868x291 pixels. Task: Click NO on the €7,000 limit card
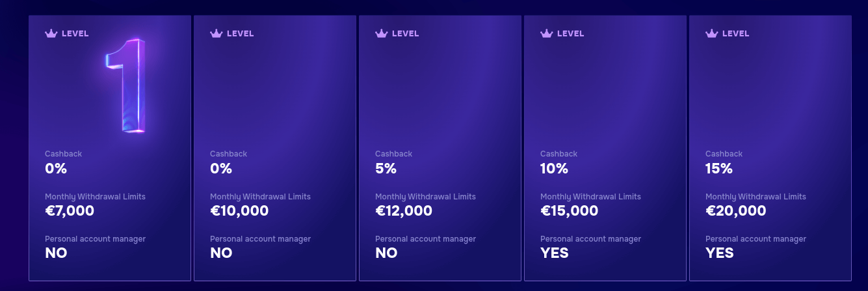click(x=56, y=253)
